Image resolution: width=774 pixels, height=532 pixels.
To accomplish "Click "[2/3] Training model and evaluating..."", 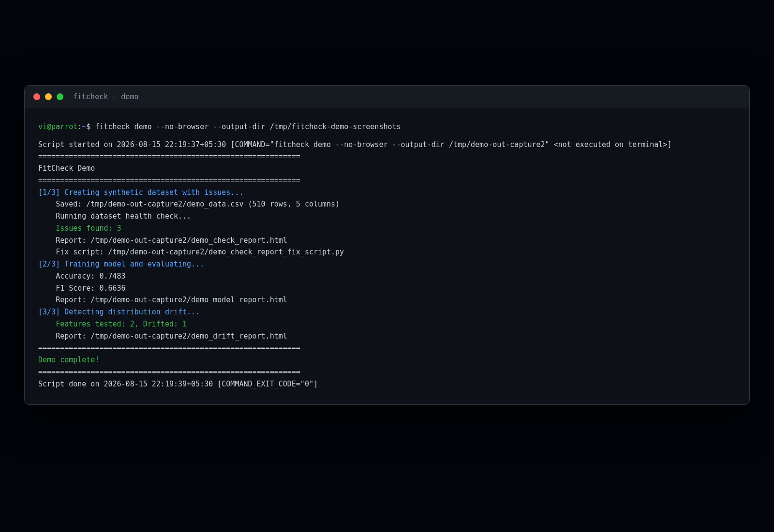I will click(121, 264).
